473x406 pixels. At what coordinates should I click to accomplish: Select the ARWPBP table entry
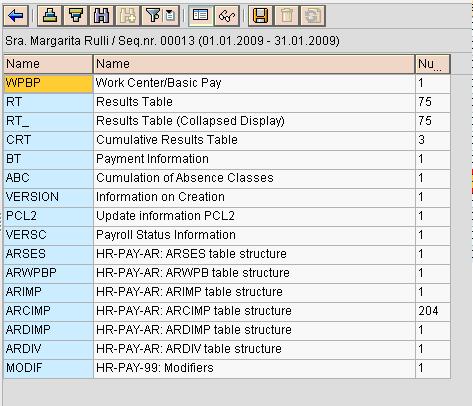tap(48, 273)
